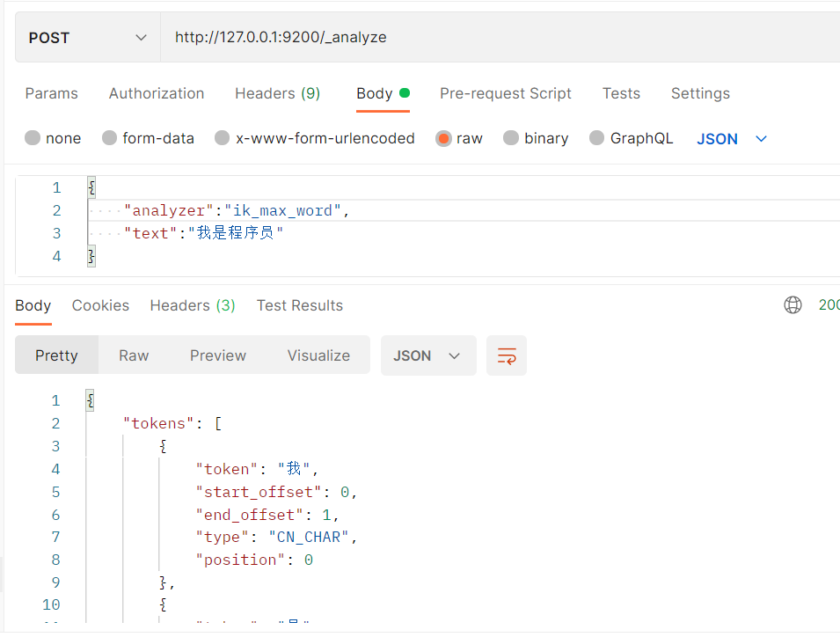The height and width of the screenshot is (637, 840).
Task: Click the globe network icon near status
Action: pos(793,305)
